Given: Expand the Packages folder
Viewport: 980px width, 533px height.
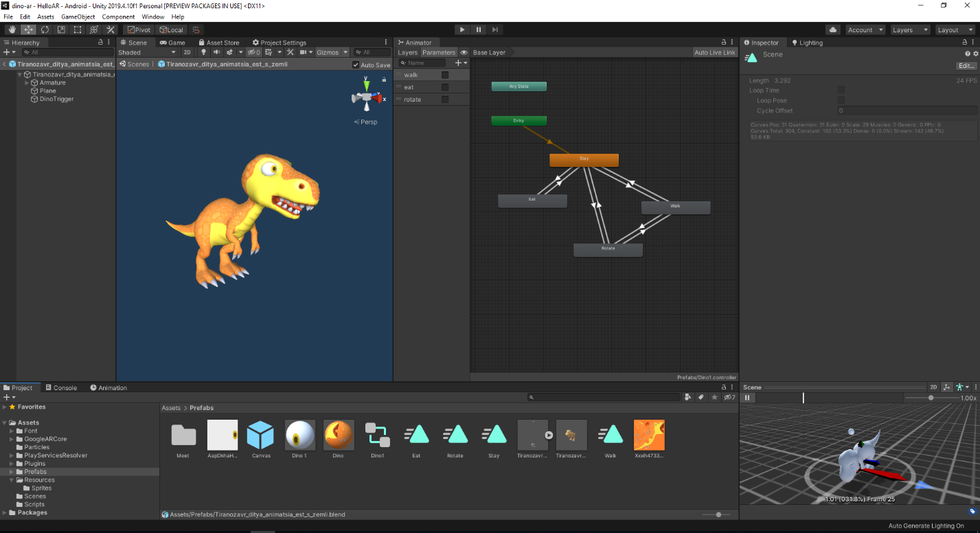Looking at the screenshot, I should pos(5,512).
